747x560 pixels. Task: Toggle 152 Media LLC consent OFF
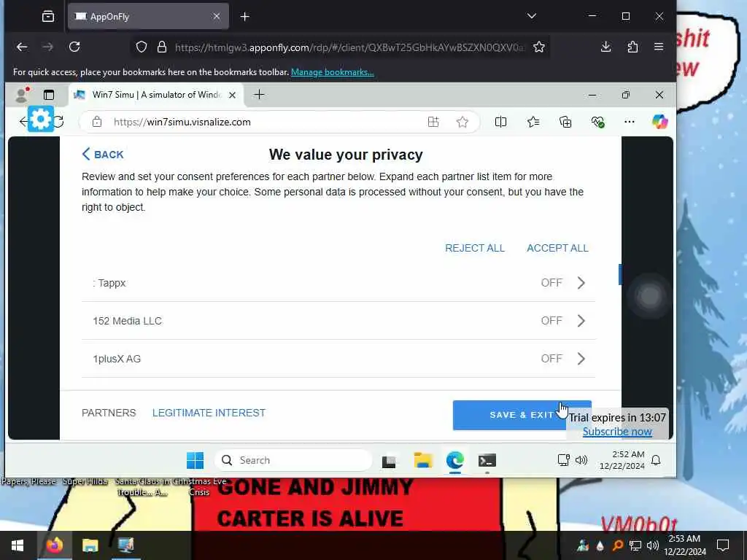(551, 321)
